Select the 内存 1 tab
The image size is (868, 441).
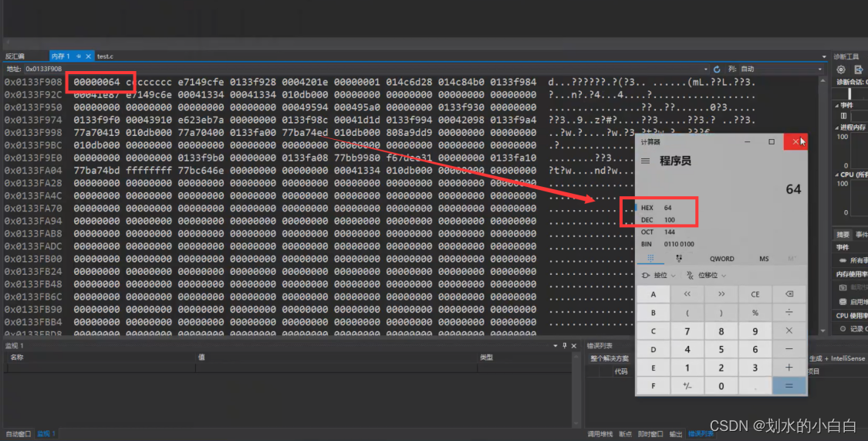point(60,56)
